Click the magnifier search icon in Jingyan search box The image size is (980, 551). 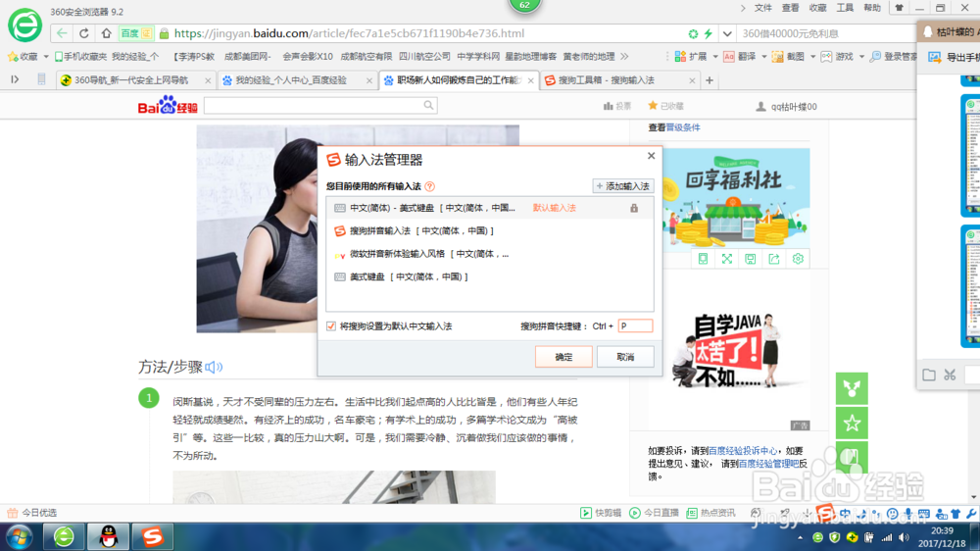click(428, 105)
